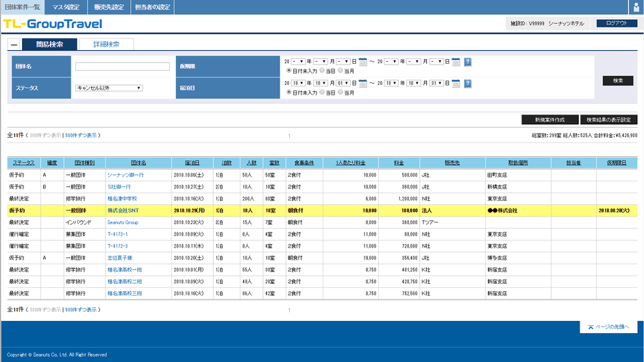Open the 宿泊日 end day dropdown showing 31
Image resolution: width=644 pixels, height=362 pixels.
coord(438,83)
